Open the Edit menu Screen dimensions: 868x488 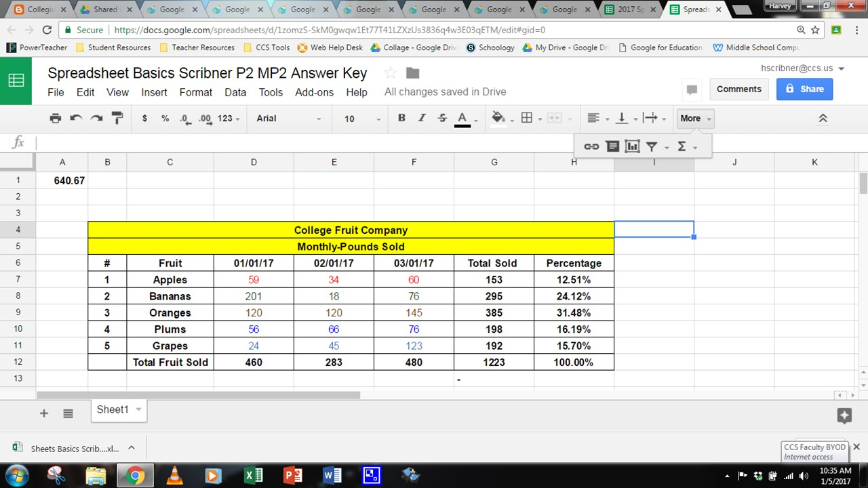(x=85, y=92)
